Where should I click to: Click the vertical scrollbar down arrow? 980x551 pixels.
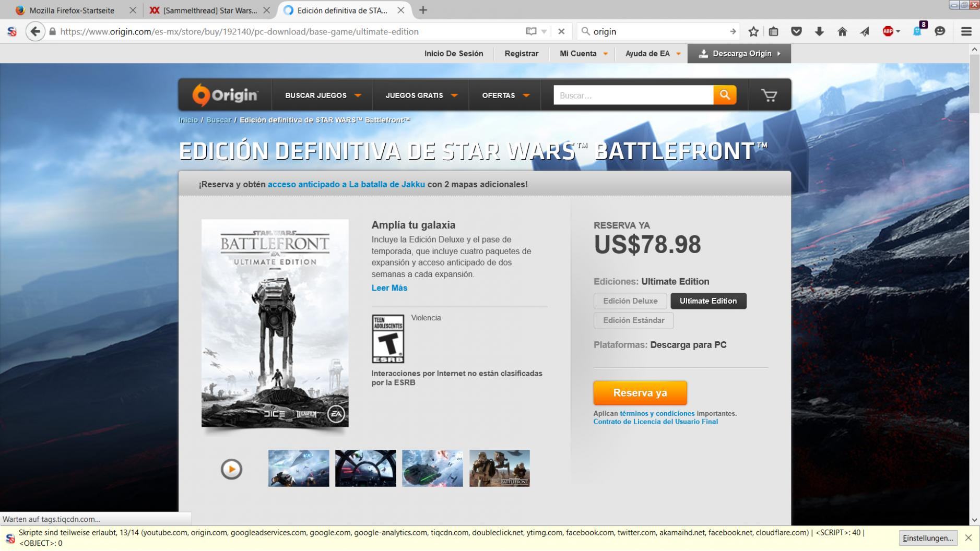(974, 520)
